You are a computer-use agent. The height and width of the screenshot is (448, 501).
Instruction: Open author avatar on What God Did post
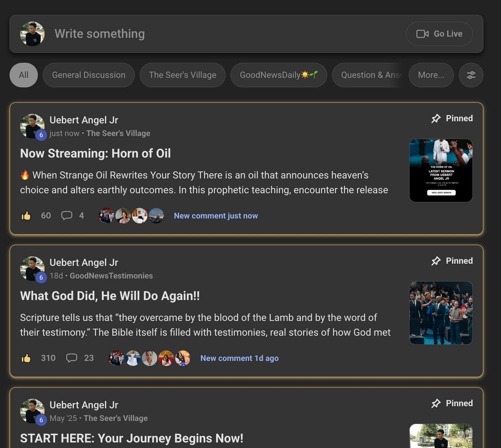point(32,269)
